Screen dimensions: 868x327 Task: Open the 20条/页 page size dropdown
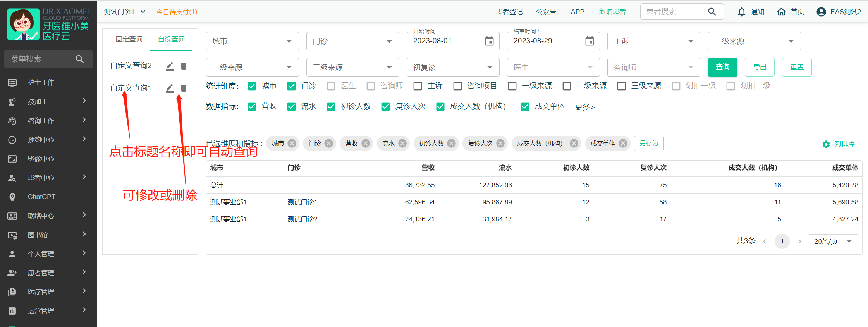[x=833, y=241]
